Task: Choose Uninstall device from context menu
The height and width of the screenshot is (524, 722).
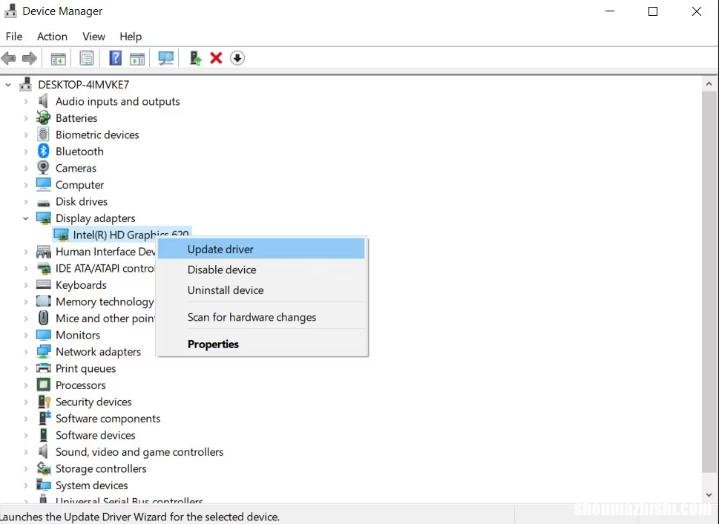Action: (262, 291)
